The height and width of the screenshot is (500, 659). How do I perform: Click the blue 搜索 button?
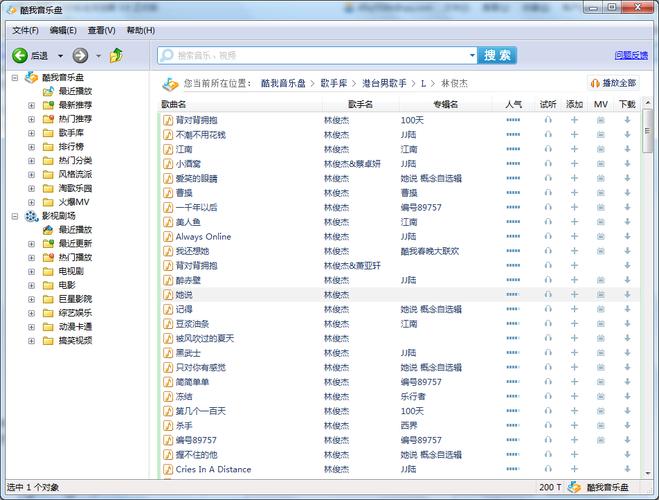coord(497,55)
